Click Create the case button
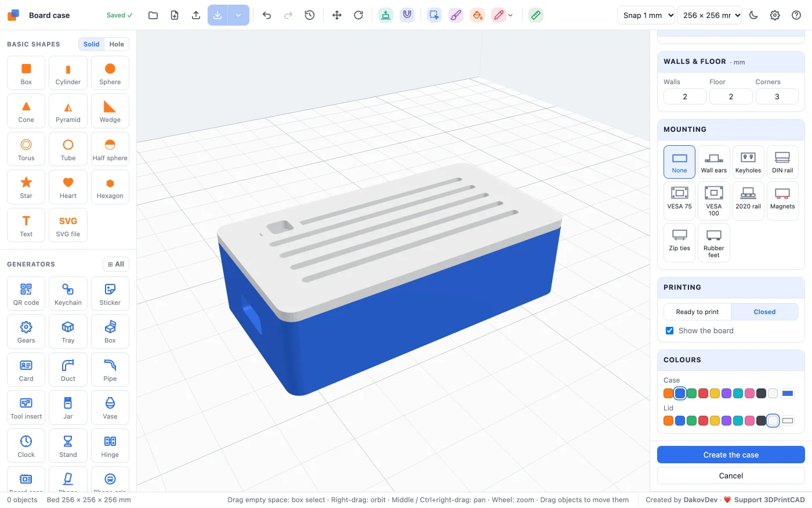812x508 pixels. click(x=731, y=455)
